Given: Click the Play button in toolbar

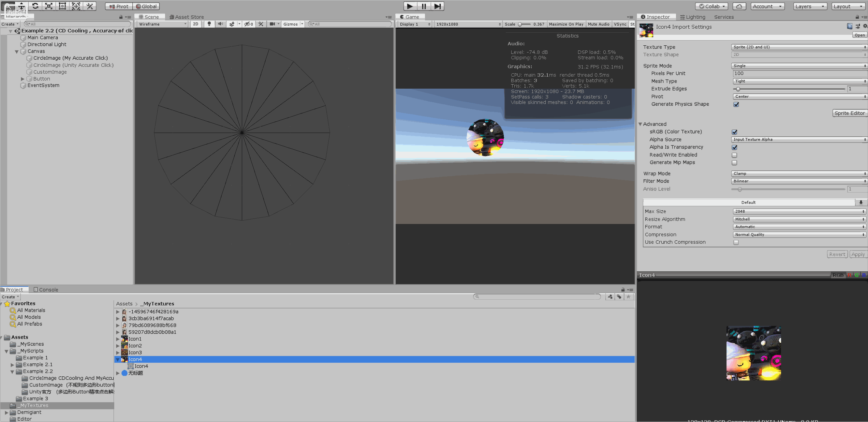Looking at the screenshot, I should coord(410,6).
